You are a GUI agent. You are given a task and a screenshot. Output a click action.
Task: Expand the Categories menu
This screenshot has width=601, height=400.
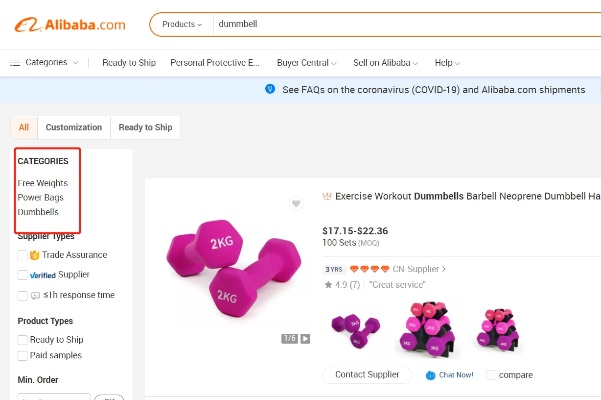[44, 62]
